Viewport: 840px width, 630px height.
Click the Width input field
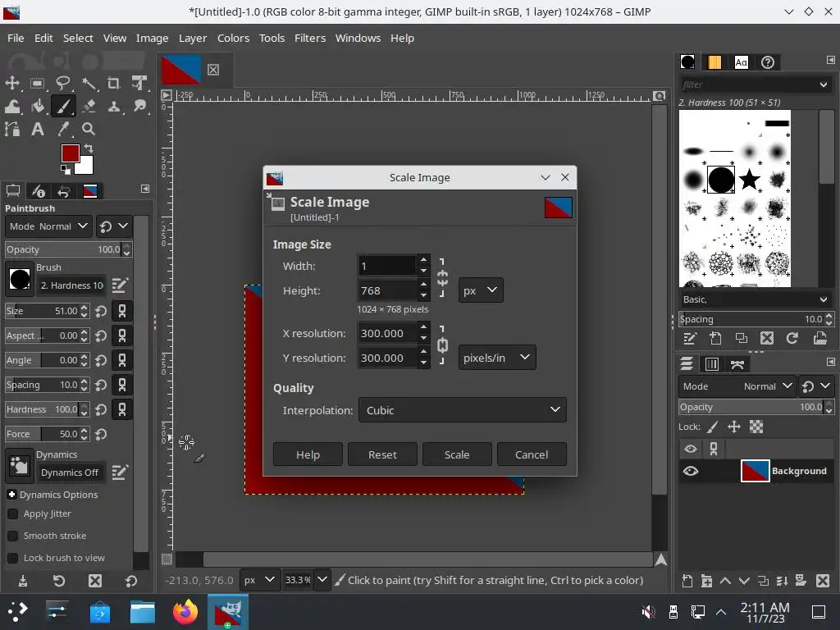pos(386,266)
